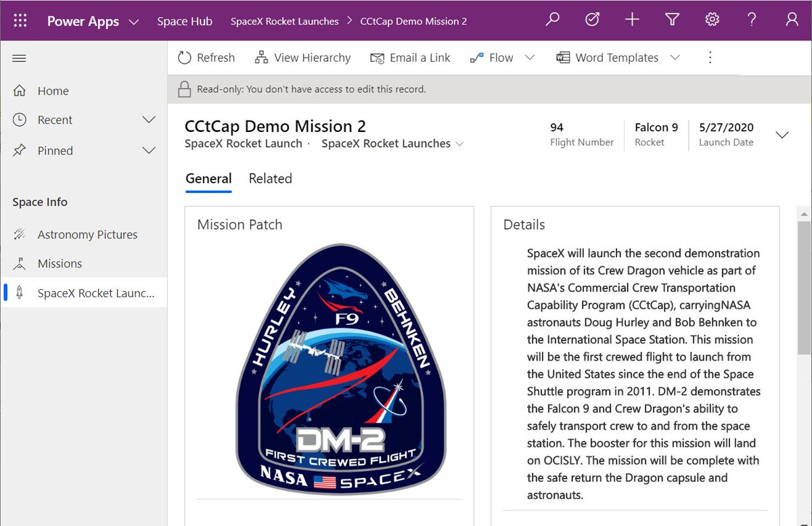Open more commands vertical ellipsis

point(710,58)
